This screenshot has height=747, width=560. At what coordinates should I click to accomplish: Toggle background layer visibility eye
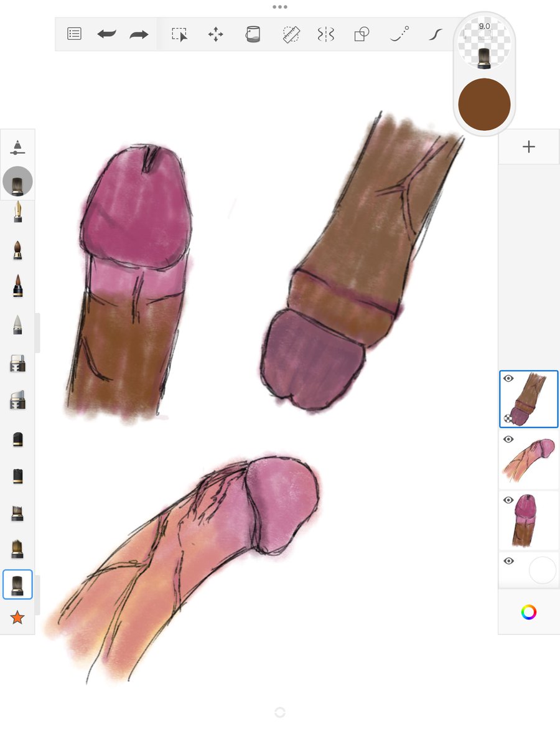(508, 561)
